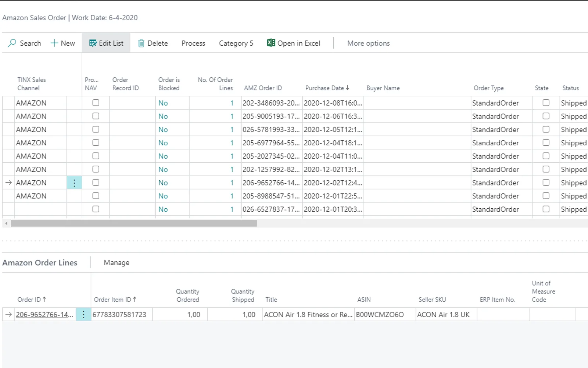Tick Pro NAV checkbox for order 205-9005193
Viewport: 588px width, 368px height.
(96, 116)
